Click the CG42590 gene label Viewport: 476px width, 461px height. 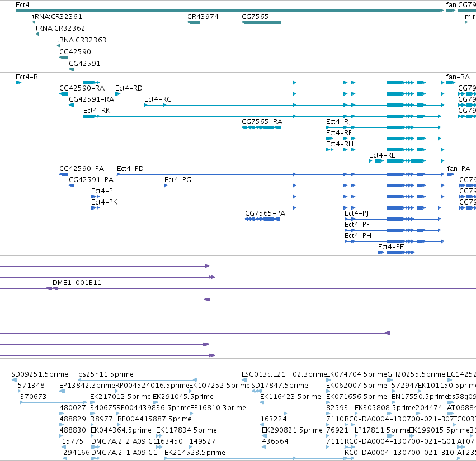(75, 52)
